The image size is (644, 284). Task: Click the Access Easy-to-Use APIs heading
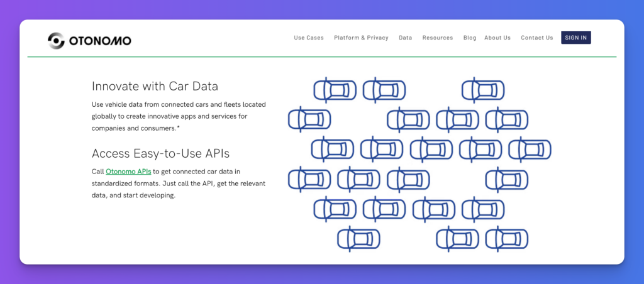pyautogui.click(x=160, y=153)
